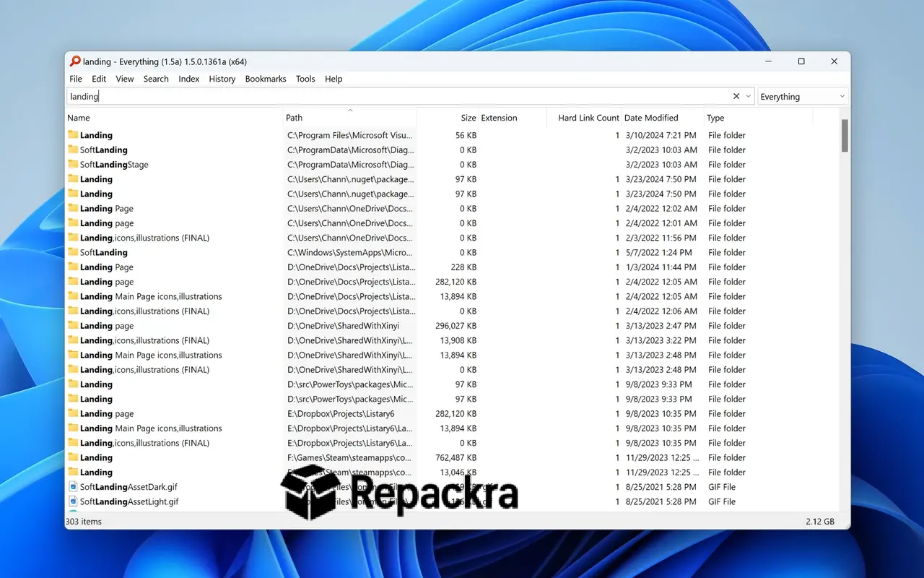
Task: Click folder icon of the 228 KB Landing Page
Action: 73,267
